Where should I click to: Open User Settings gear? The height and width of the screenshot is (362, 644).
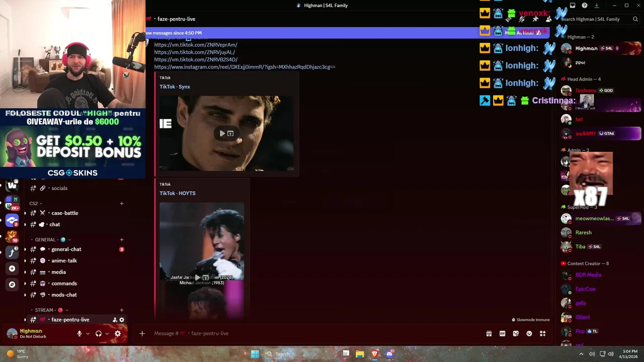(x=118, y=333)
